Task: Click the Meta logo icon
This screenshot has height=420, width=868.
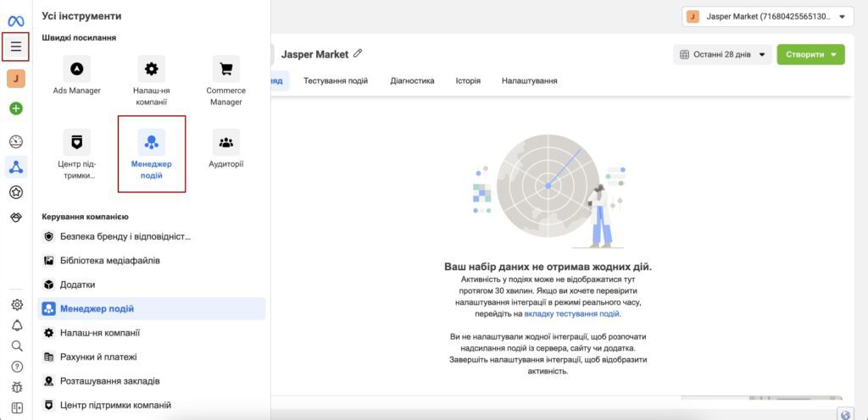Action: 15,21
